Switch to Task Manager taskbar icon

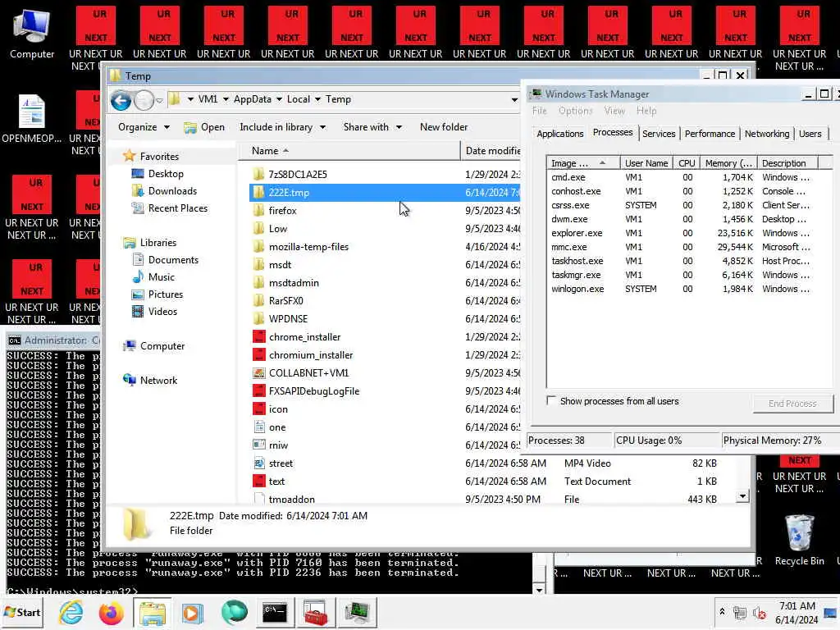(x=357, y=613)
